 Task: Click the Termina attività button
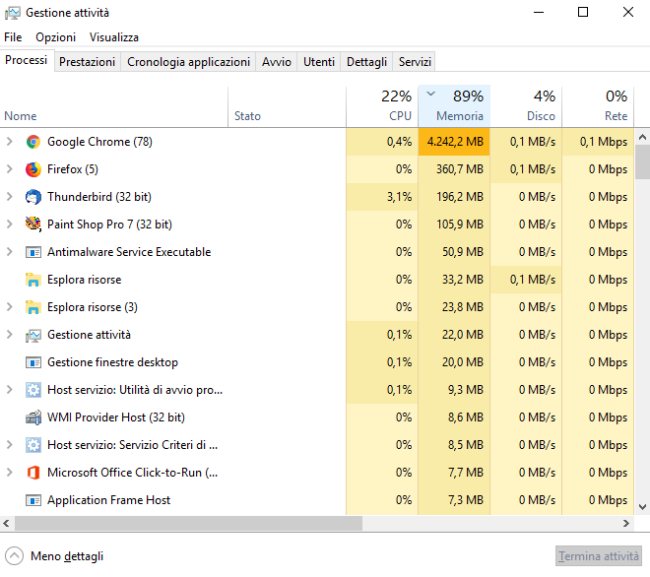[x=599, y=556]
